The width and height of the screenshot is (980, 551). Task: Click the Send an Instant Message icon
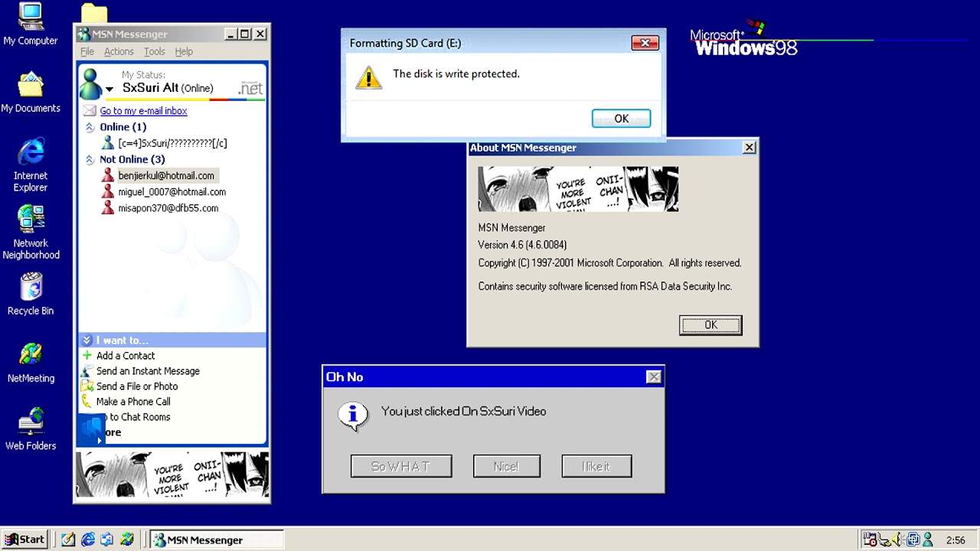pyautogui.click(x=87, y=371)
